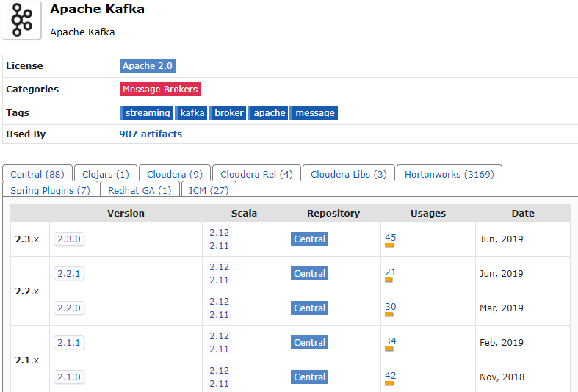The image size is (578, 392).
Task: Click the orange usage bar under 45
Action: pos(389,245)
